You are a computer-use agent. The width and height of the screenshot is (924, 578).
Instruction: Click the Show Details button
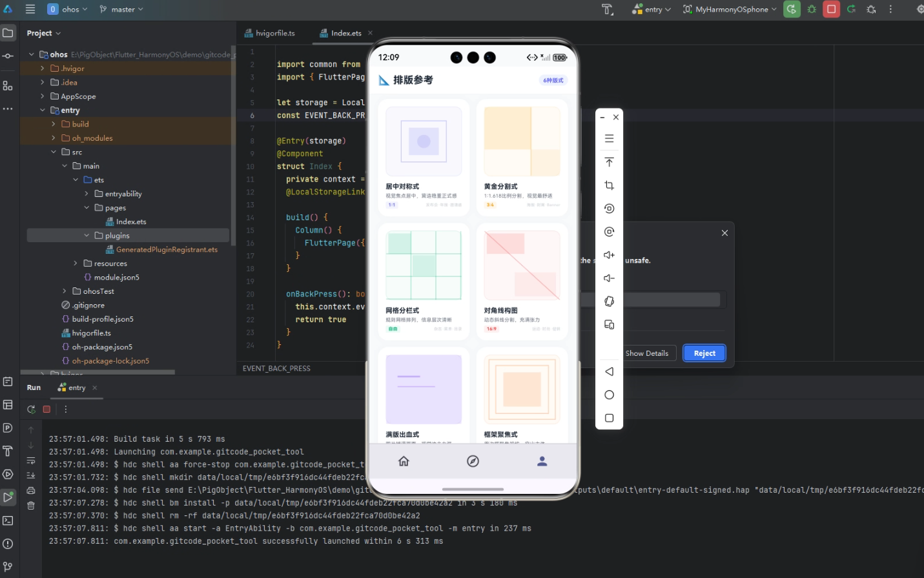(647, 353)
